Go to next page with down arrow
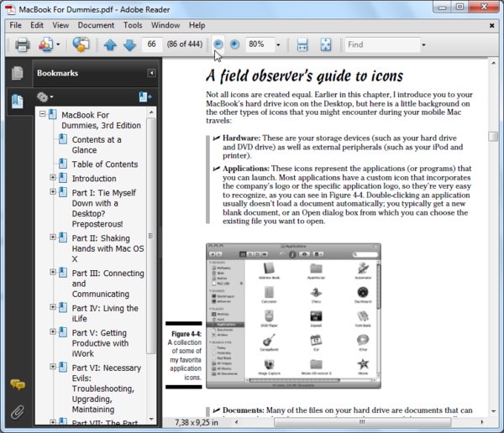The width and height of the screenshot is (504, 433). (x=129, y=45)
